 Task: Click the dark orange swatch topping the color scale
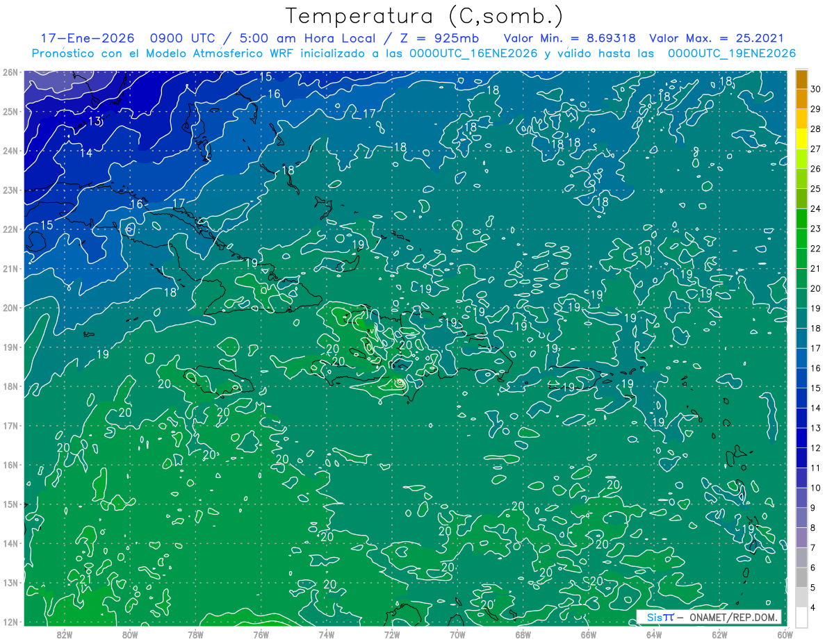click(x=801, y=79)
